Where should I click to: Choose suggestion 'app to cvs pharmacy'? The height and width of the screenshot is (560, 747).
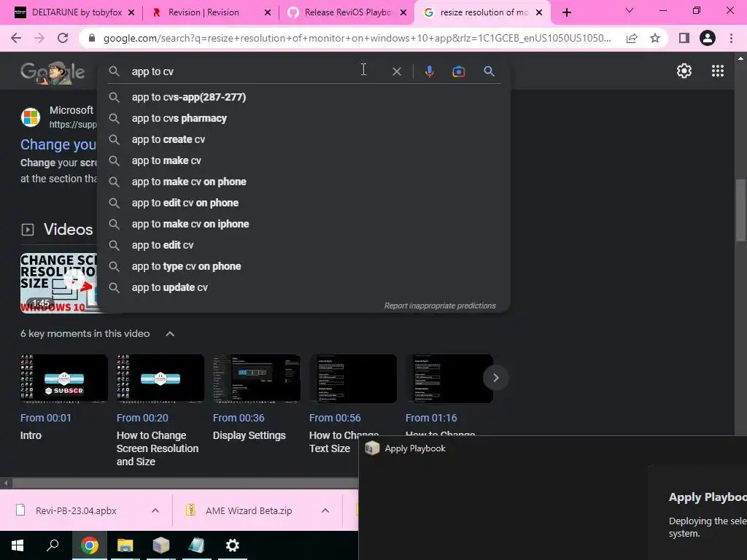(x=303, y=118)
